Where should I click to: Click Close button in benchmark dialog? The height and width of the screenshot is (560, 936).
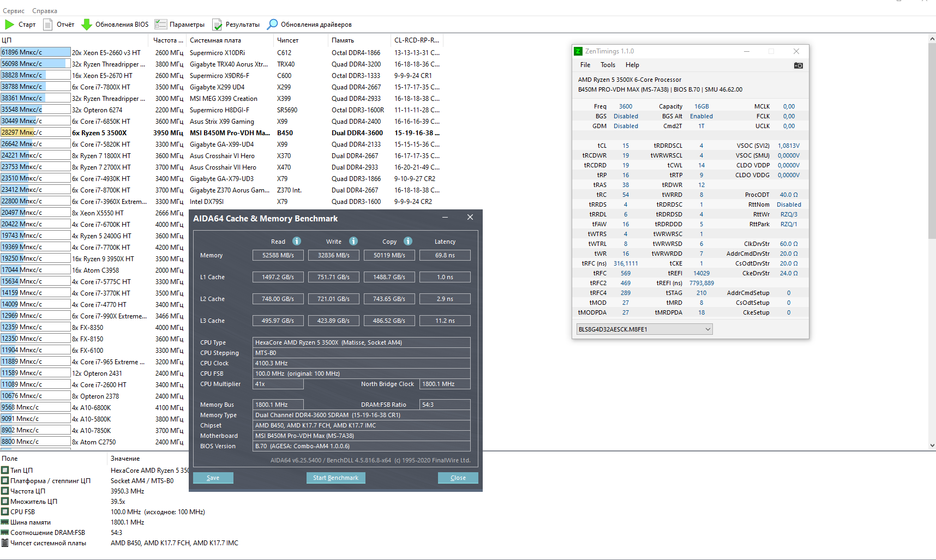(458, 478)
